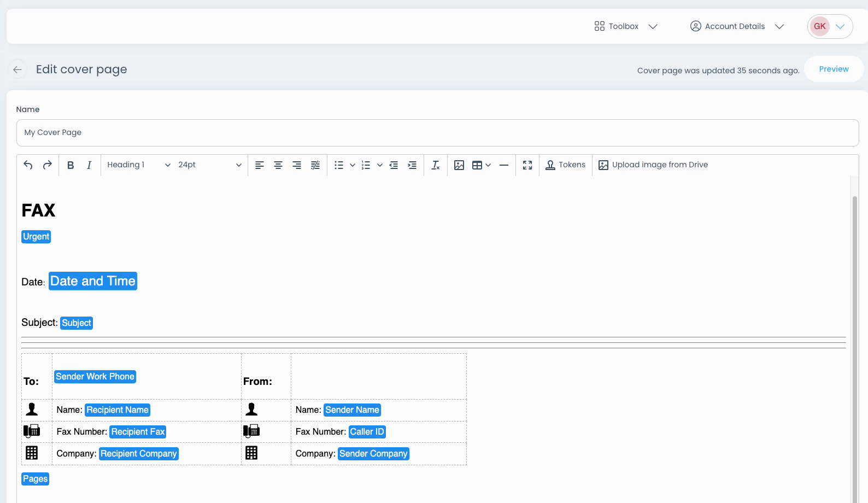Toggle italic formatting
868x503 pixels.
coord(89,165)
